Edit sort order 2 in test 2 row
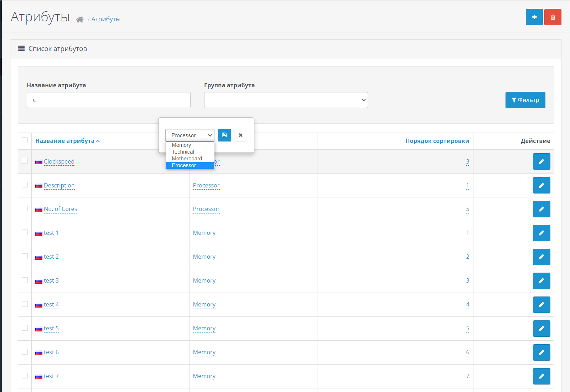The height and width of the screenshot is (392, 570). [x=467, y=257]
